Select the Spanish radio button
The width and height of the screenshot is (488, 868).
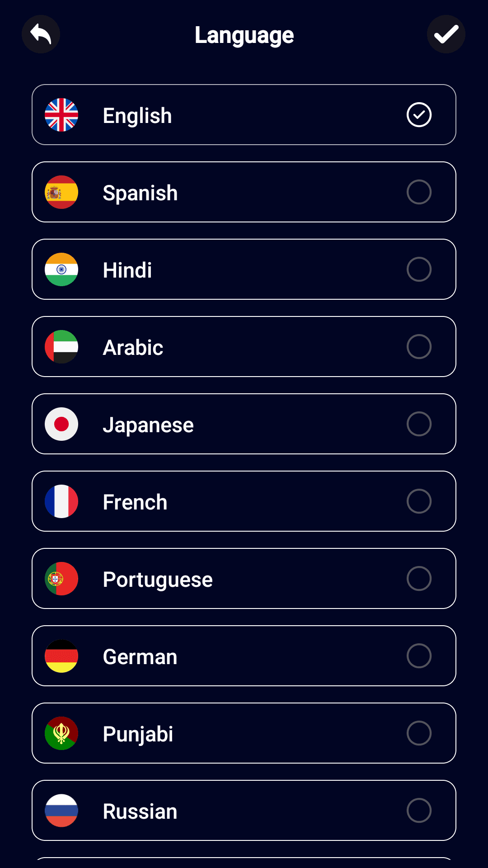tap(419, 192)
